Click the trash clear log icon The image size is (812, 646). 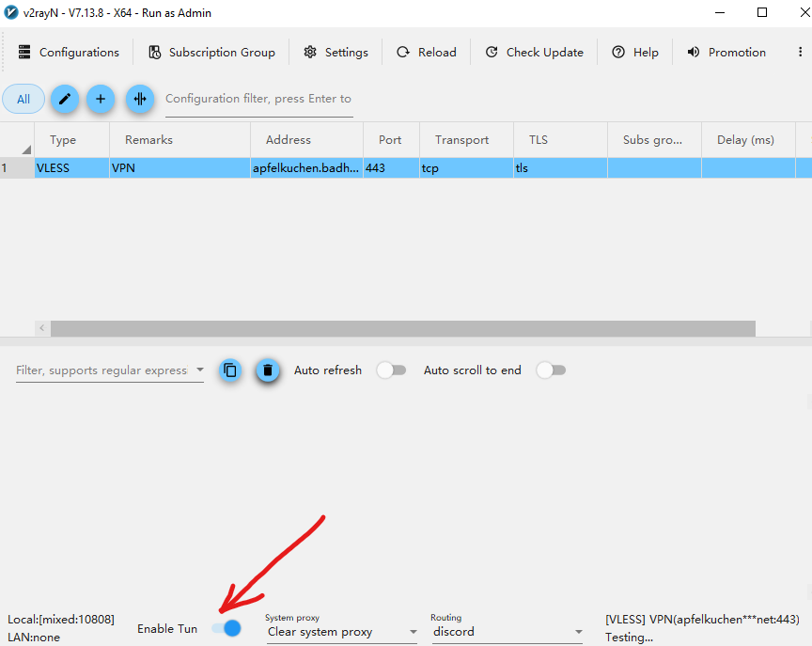pyautogui.click(x=268, y=370)
